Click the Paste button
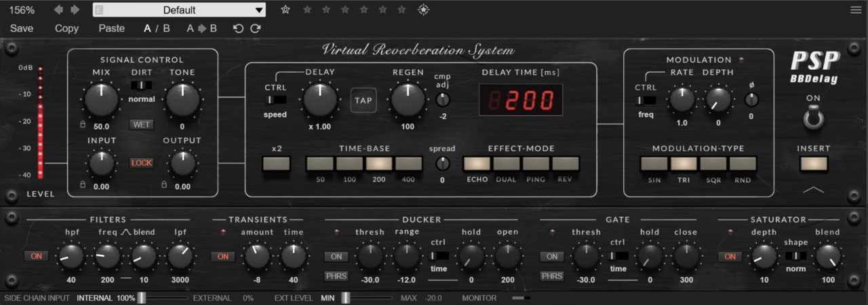Viewport: 868px width, 305px height. (112, 28)
